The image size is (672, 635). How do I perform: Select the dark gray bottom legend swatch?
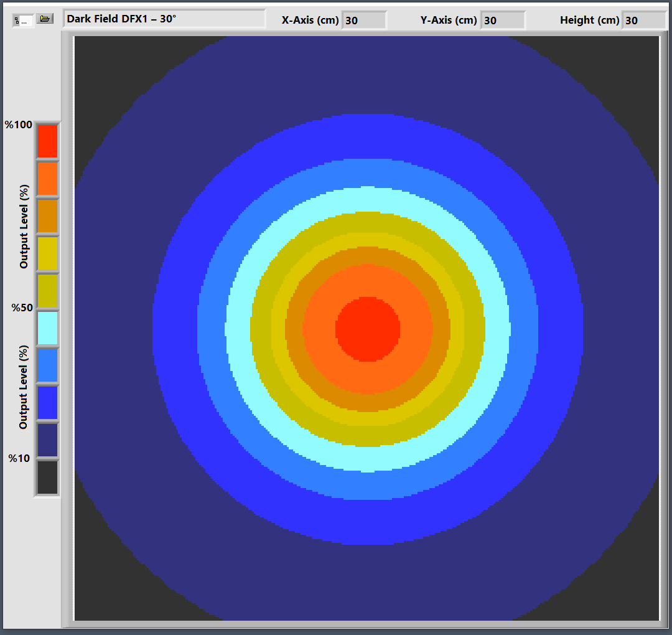click(47, 477)
